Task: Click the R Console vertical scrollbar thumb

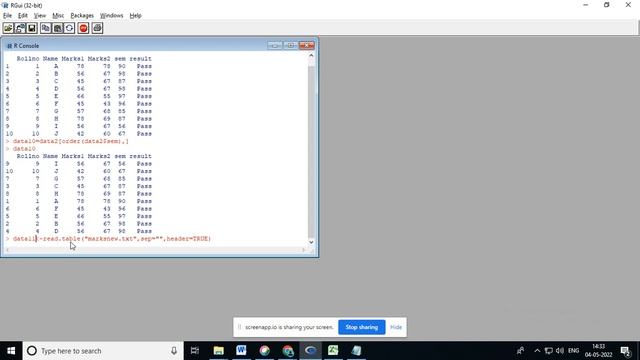Action: point(311,151)
